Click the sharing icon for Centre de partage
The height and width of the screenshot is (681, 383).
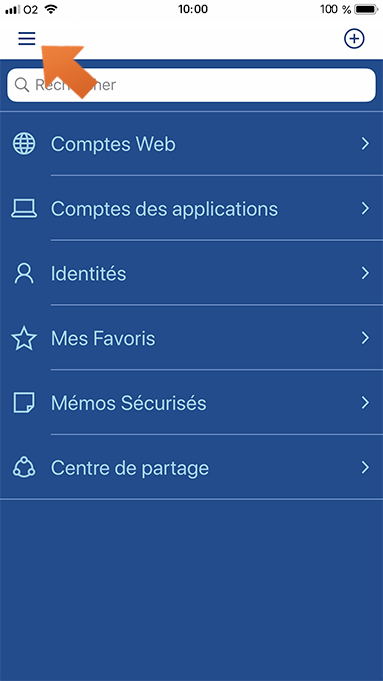point(24,467)
